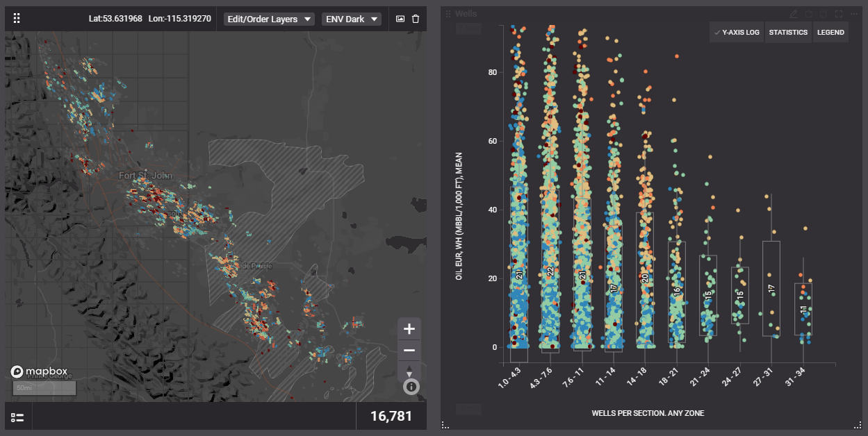
Task: Click the 16,781 well count
Action: click(391, 417)
